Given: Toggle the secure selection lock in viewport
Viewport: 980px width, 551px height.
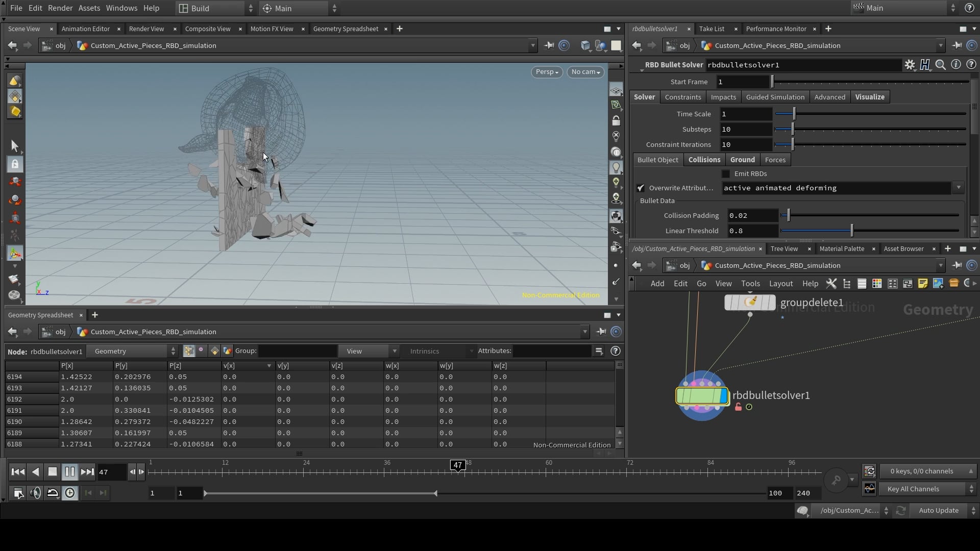Looking at the screenshot, I should coord(15,164).
